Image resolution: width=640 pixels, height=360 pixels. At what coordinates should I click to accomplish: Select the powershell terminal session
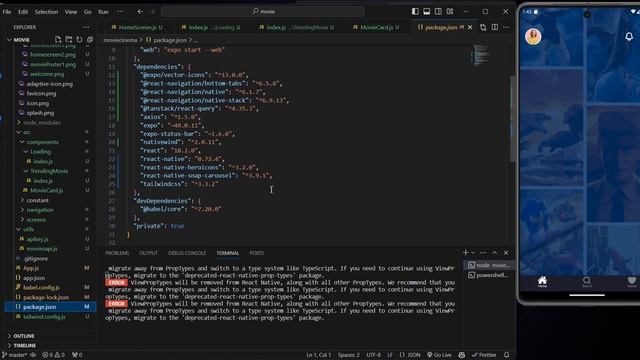(489, 275)
